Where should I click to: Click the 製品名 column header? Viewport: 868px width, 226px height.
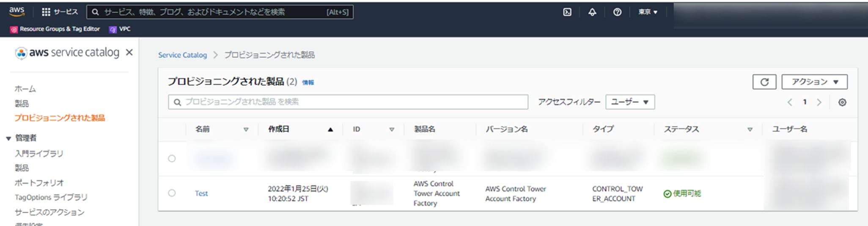pos(424,129)
